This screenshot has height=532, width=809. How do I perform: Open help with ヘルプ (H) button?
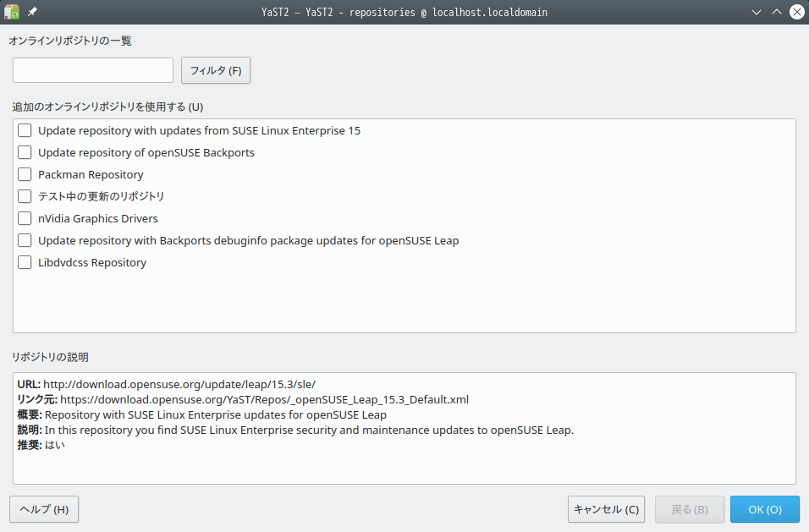pos(44,509)
